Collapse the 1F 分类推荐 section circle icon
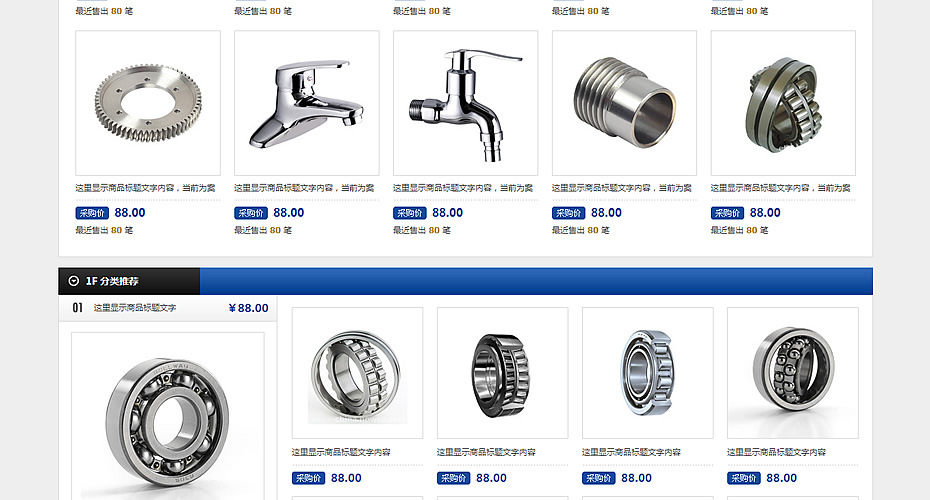Screen dimensions: 930x500 coord(74,281)
